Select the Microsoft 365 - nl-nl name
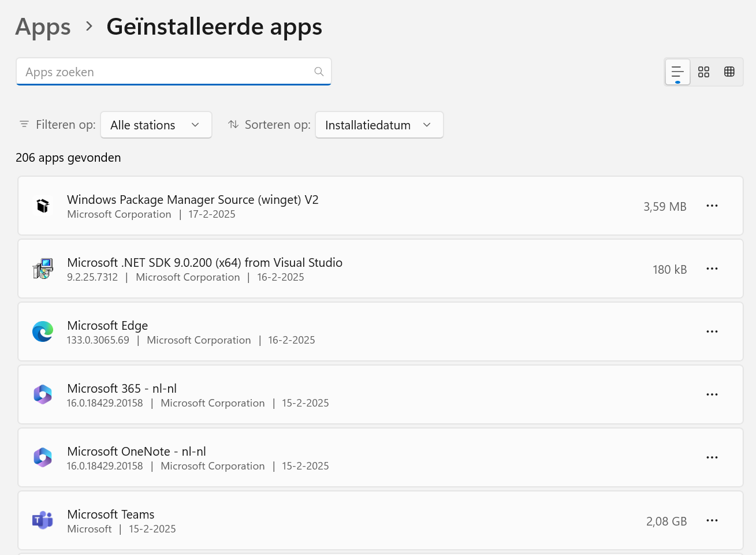756x555 pixels. (x=122, y=389)
